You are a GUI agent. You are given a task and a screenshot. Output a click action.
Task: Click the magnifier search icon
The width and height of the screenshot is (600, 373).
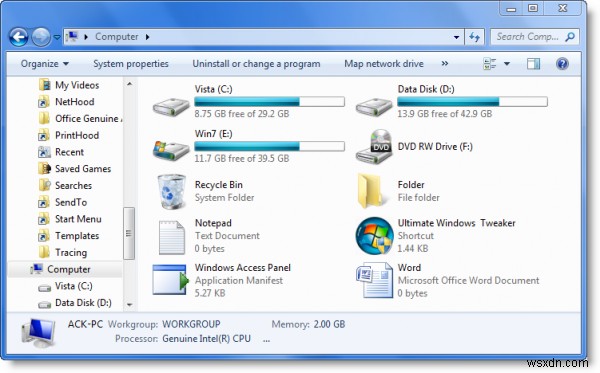click(570, 37)
